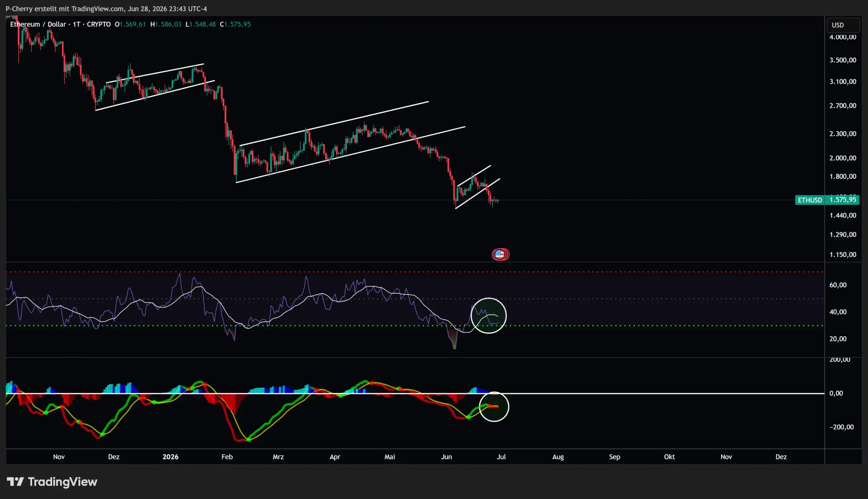Click the 4.000,00 price axis label

(843, 37)
